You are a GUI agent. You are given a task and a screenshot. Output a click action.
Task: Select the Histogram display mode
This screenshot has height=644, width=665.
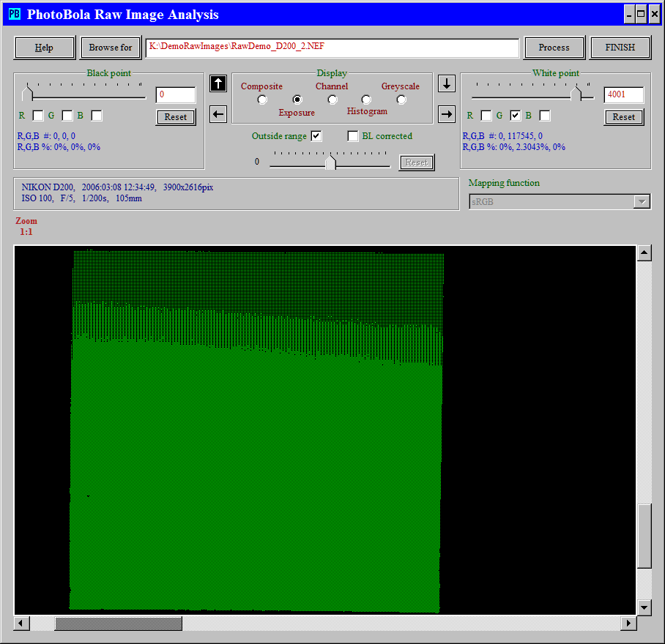tap(366, 100)
